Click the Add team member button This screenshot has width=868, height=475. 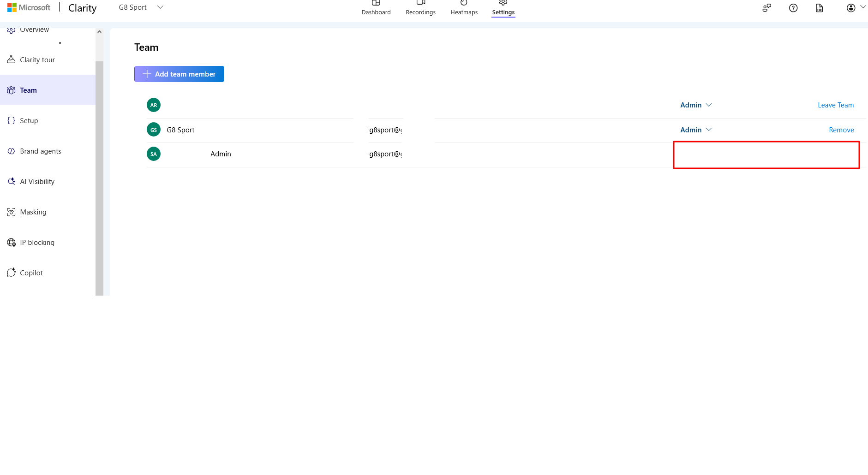click(179, 74)
